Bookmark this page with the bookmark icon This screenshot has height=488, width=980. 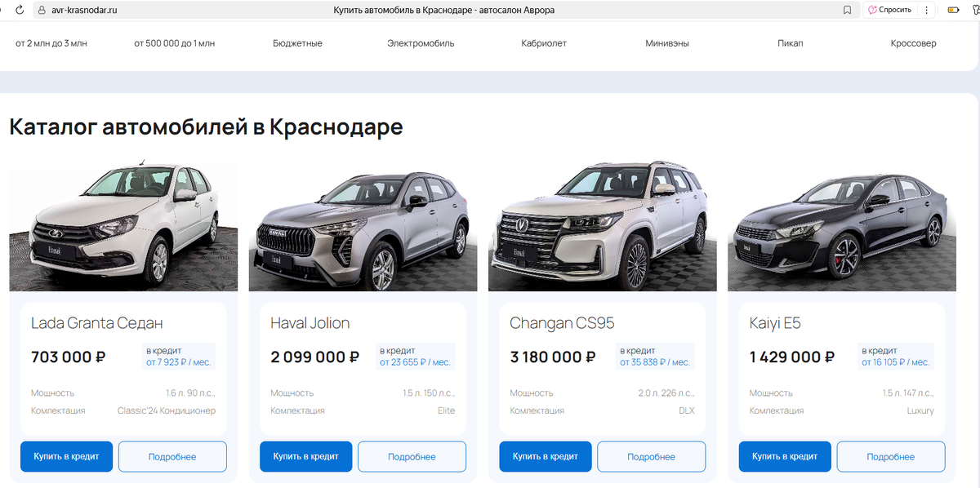point(847,10)
